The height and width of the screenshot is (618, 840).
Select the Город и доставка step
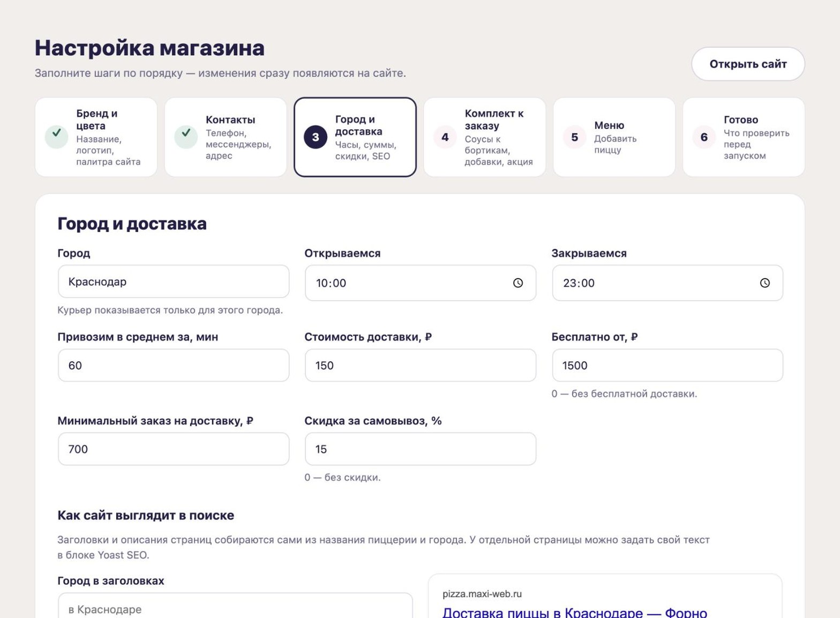pyautogui.click(x=355, y=137)
